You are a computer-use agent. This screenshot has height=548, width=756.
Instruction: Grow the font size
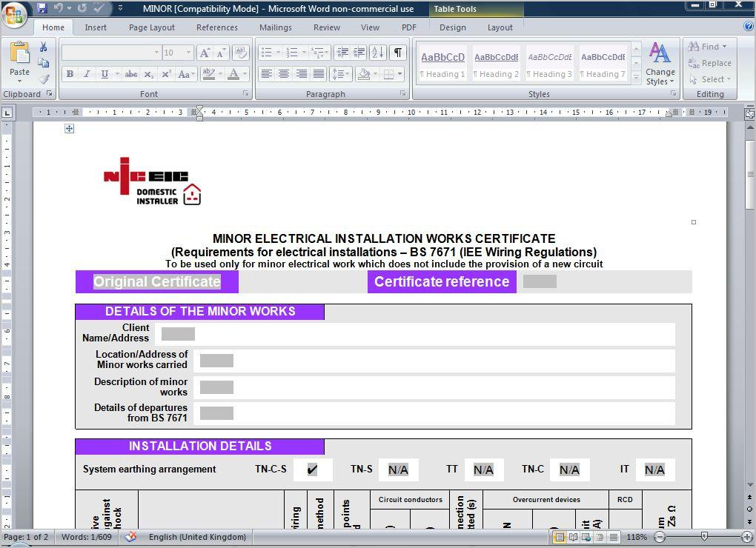(x=205, y=53)
